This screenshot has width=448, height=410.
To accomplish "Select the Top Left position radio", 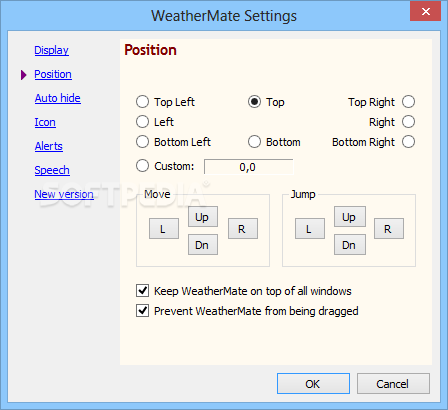I will (142, 102).
